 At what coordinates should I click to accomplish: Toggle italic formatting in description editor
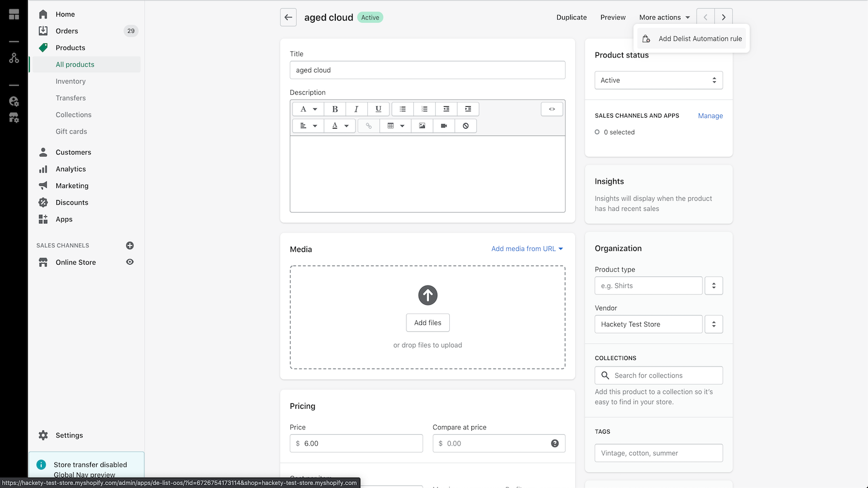tap(356, 109)
